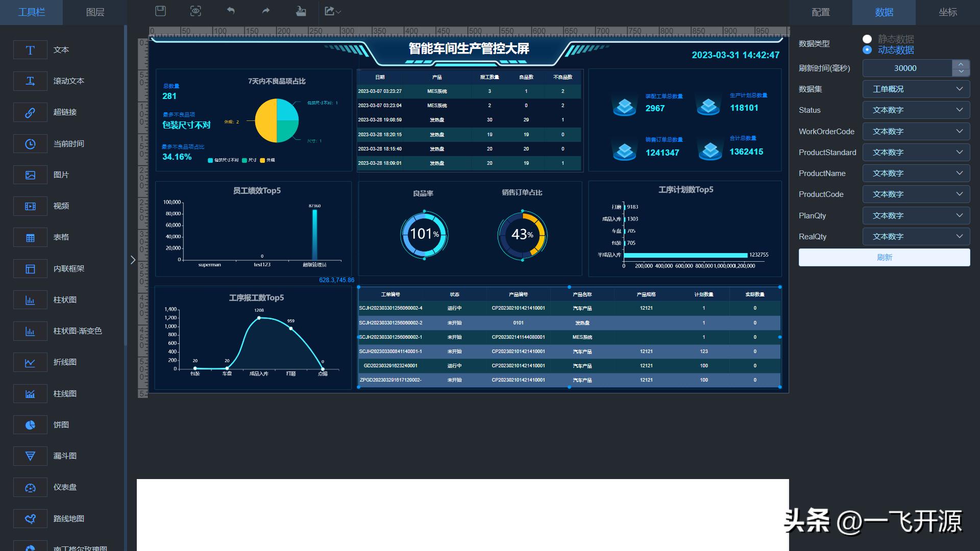The width and height of the screenshot is (980, 551).
Task: Click the save icon in the top toolbar
Action: coord(160,11)
